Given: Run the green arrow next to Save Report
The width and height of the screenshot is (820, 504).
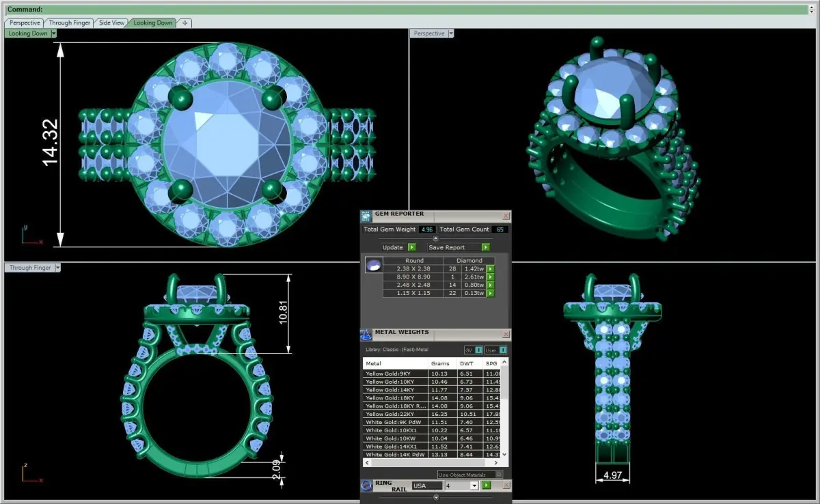Looking at the screenshot, I should click(x=485, y=247).
